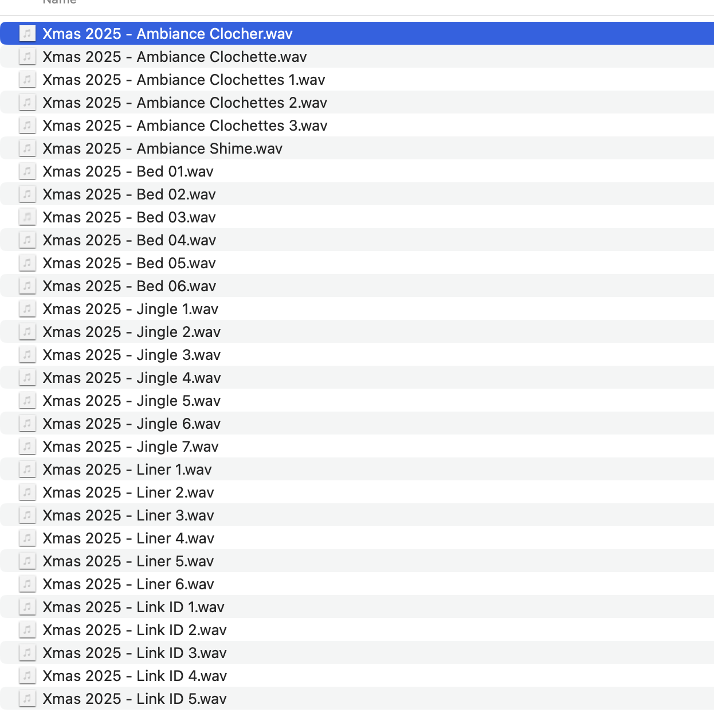This screenshot has width=714, height=728.
Task: Select Xmas 2025 - Ambiance Clochette.wav
Action: coord(174,57)
